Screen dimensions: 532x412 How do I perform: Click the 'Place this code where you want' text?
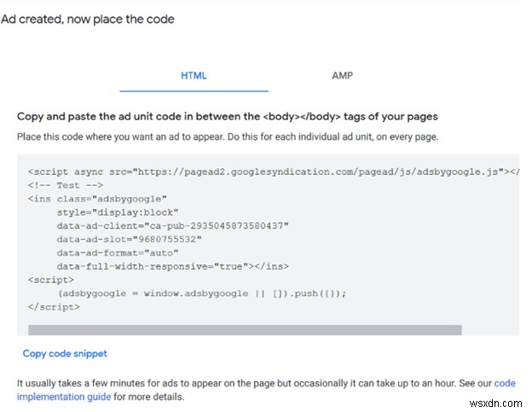pos(228,136)
